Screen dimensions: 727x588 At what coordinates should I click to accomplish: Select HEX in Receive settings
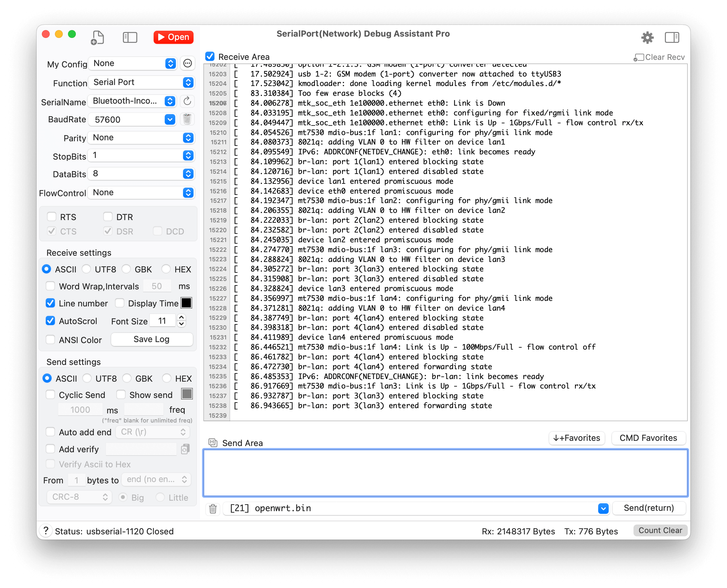(166, 269)
